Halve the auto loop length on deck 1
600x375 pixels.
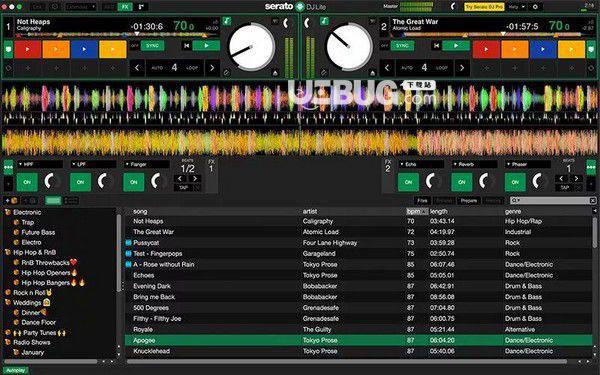pyautogui.click(x=137, y=68)
